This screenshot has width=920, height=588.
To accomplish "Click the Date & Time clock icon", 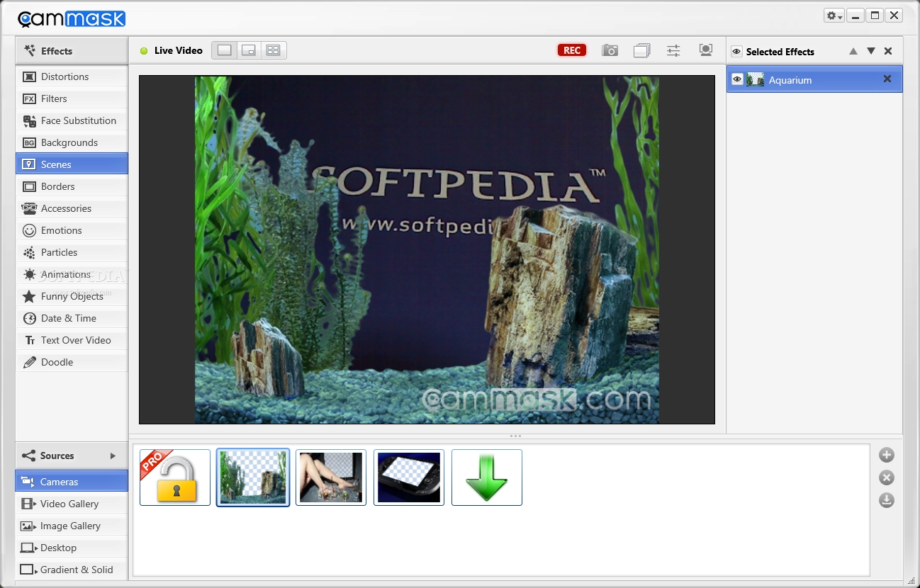I will click(x=29, y=318).
